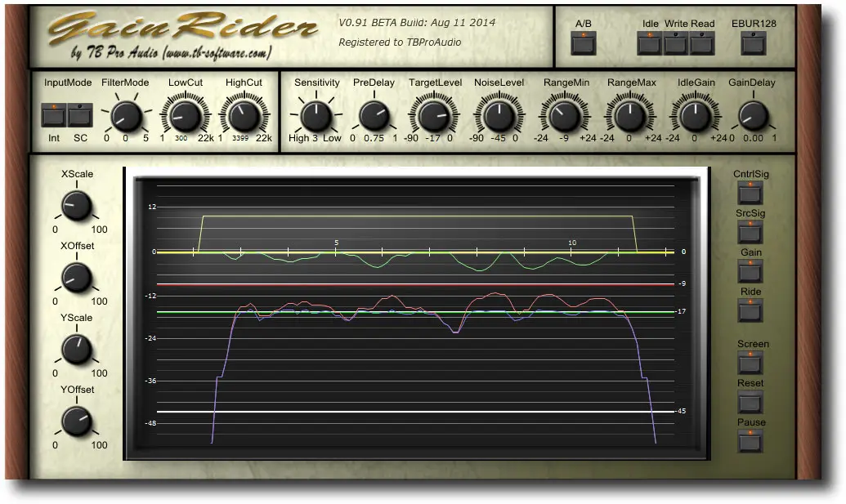Viewport: 846px width, 504px height.
Task: Click the Pause display button
Action: coord(750,441)
